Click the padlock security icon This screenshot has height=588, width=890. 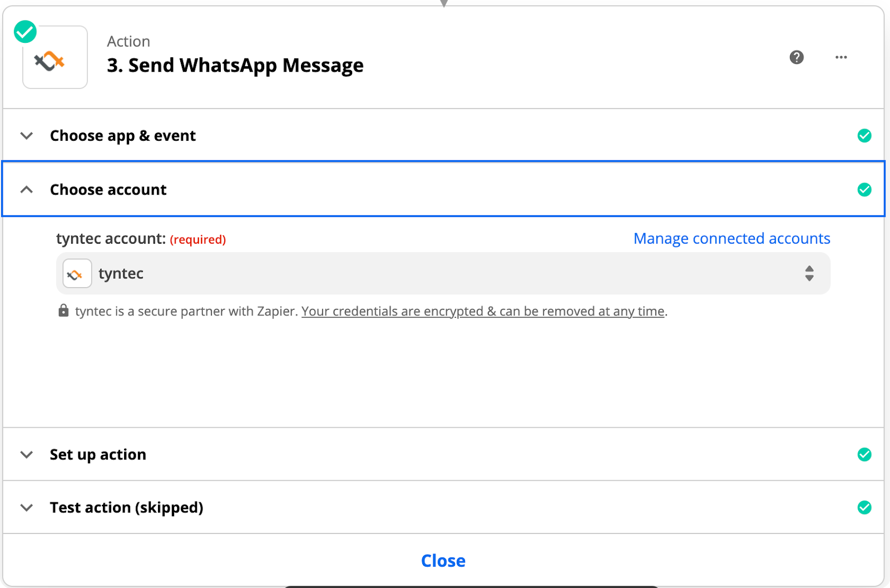tap(63, 310)
